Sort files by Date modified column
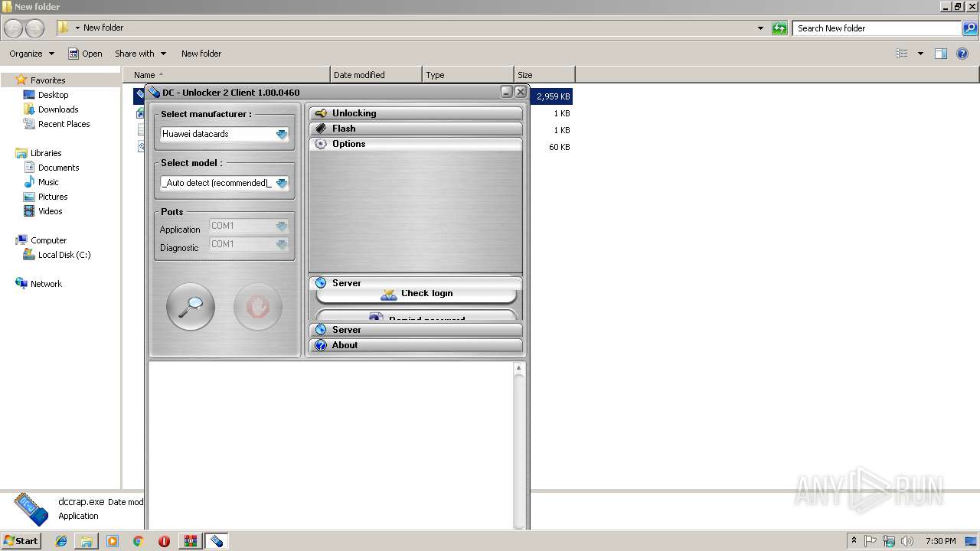The image size is (980, 551). [376, 75]
